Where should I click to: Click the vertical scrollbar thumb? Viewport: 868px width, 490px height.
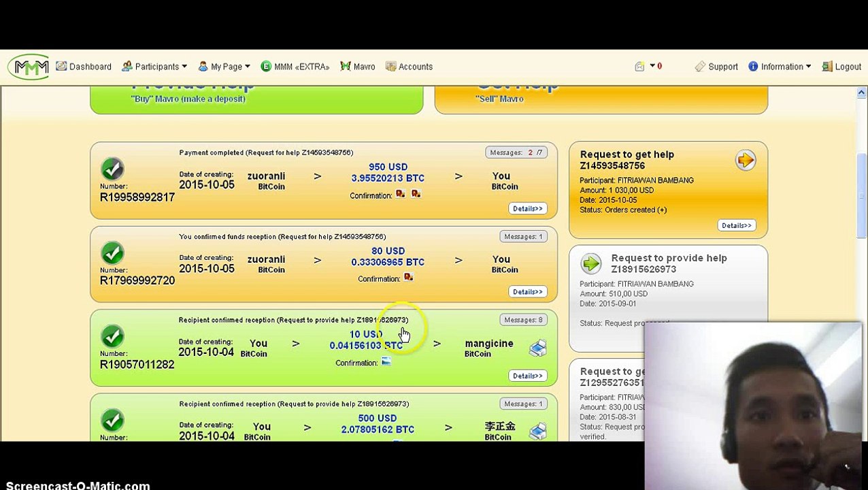click(861, 196)
